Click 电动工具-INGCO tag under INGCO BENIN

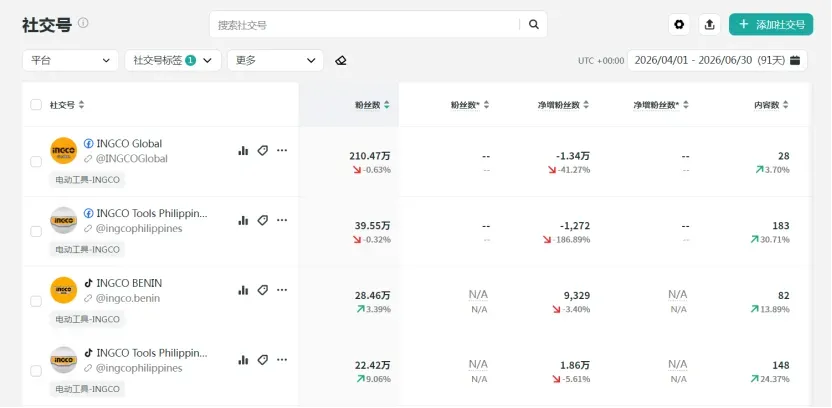pyautogui.click(x=88, y=319)
